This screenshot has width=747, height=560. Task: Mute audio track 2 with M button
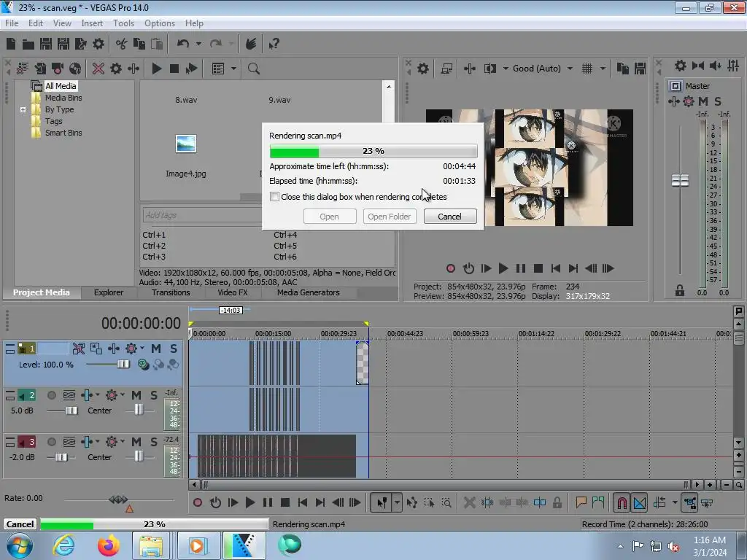(136, 395)
